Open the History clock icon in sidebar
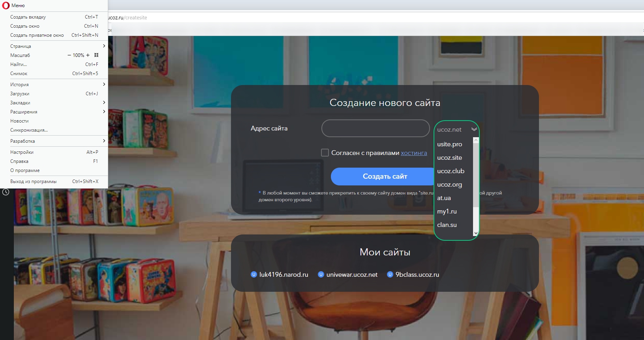The image size is (644, 340). 6,192
